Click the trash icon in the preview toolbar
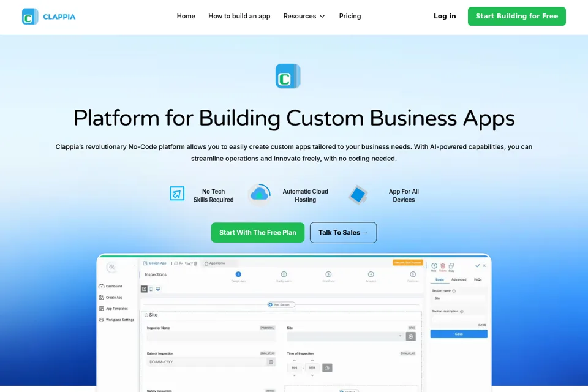This screenshot has width=588, height=392. pyautogui.click(x=195, y=263)
